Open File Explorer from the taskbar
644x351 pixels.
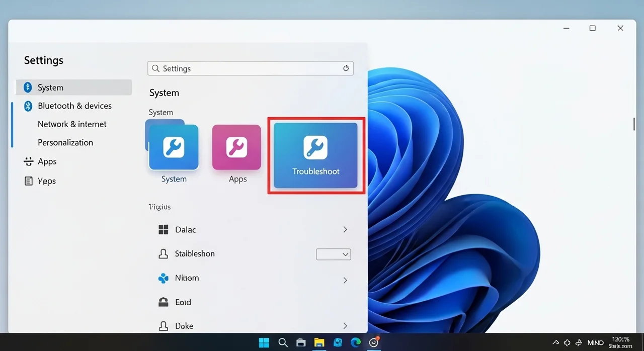click(319, 342)
